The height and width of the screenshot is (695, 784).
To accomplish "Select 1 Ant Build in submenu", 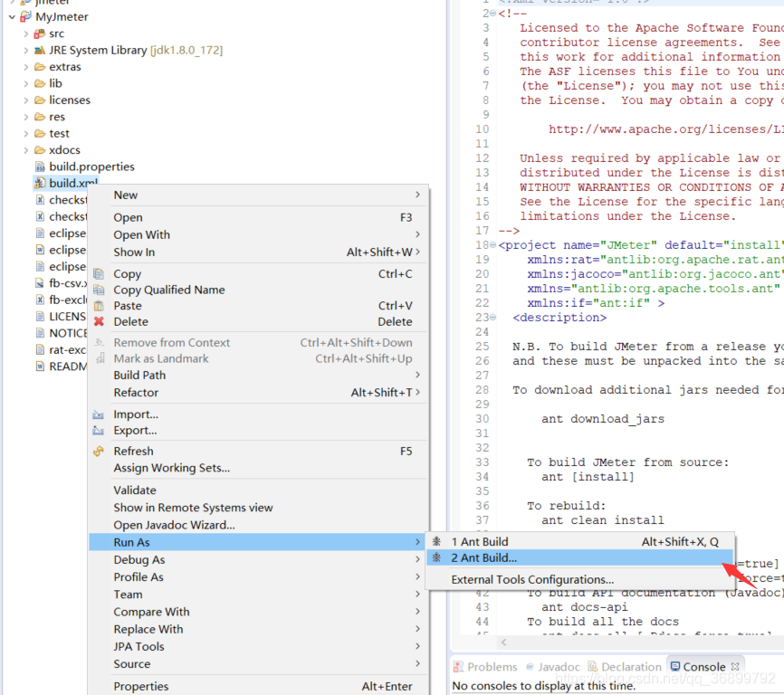I will 580,541.
